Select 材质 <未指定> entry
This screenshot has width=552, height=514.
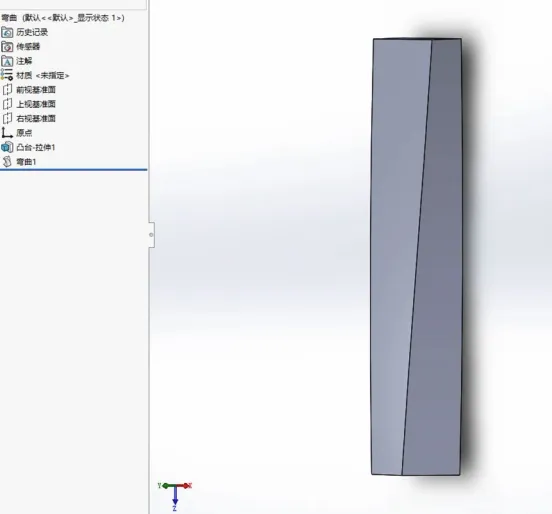click(x=43, y=75)
